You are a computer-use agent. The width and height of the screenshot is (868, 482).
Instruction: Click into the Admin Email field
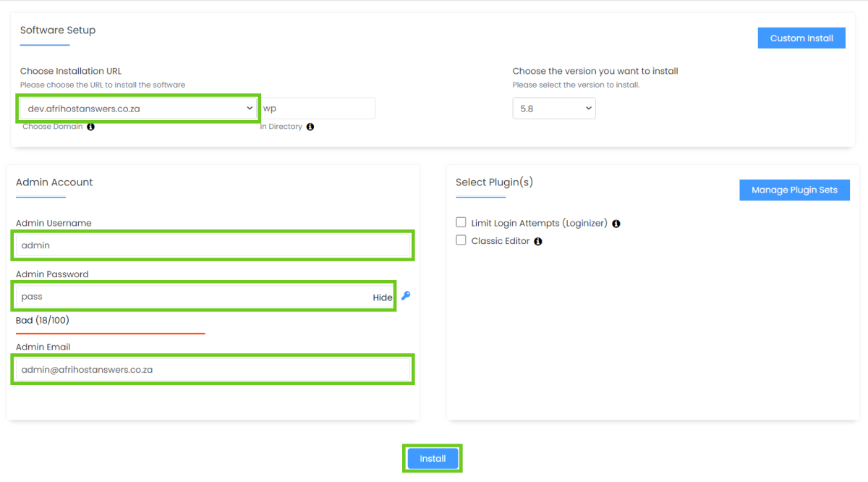pyautogui.click(x=213, y=370)
